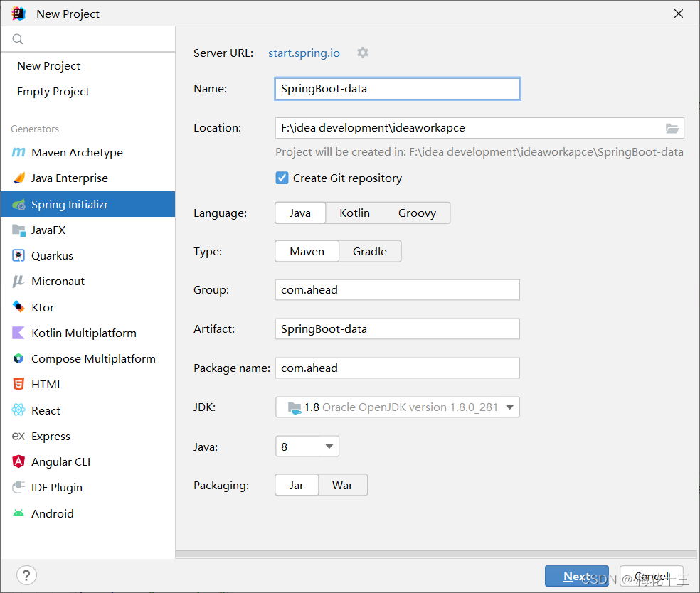Click the Quarkus icon
The image size is (700, 593).
click(18, 256)
